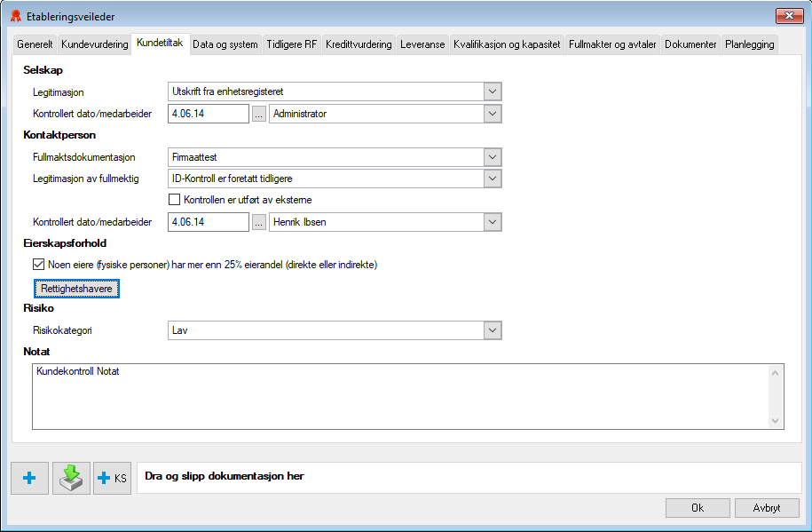Screen dimensions: 812x532
Task: Switch to the Generelt tab
Action: 35,44
